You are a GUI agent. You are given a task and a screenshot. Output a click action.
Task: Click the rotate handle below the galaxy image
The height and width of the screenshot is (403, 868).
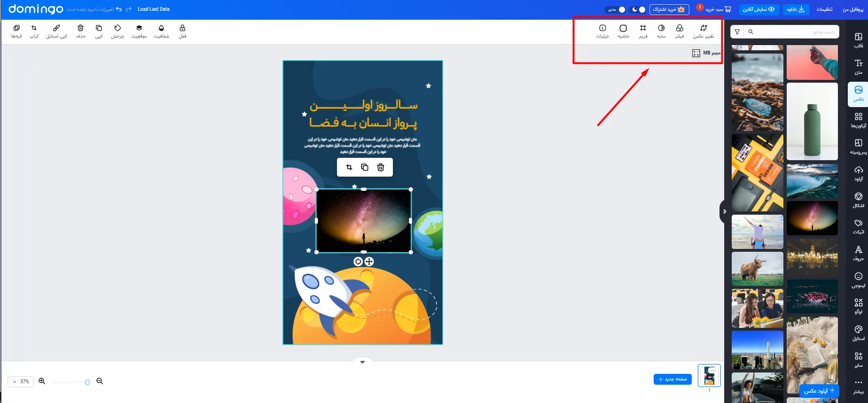pyautogui.click(x=358, y=262)
